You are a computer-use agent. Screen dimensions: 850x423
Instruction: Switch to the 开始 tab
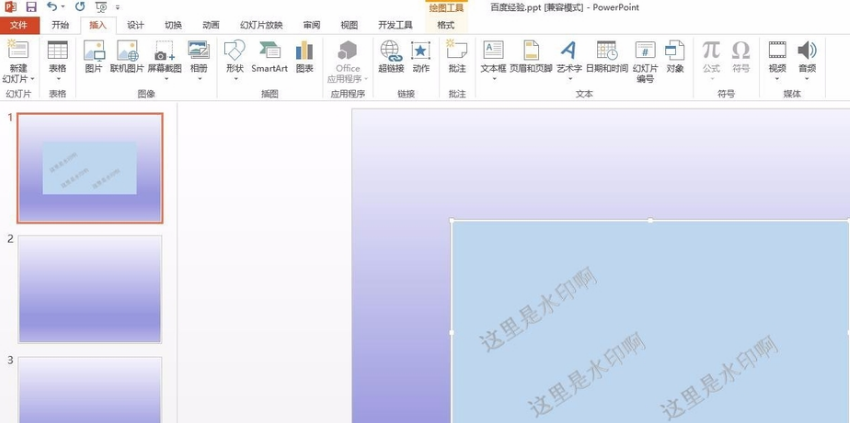pos(60,25)
